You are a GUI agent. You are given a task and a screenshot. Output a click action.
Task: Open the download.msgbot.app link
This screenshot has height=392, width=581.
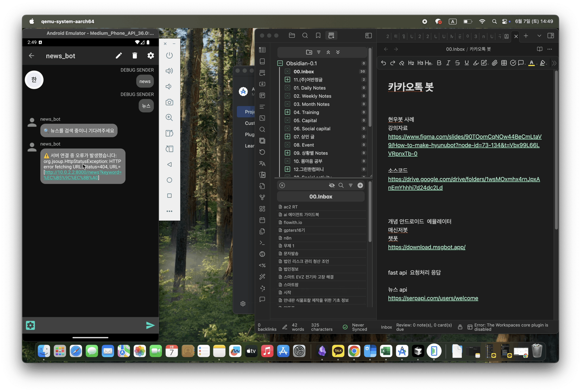(426, 247)
